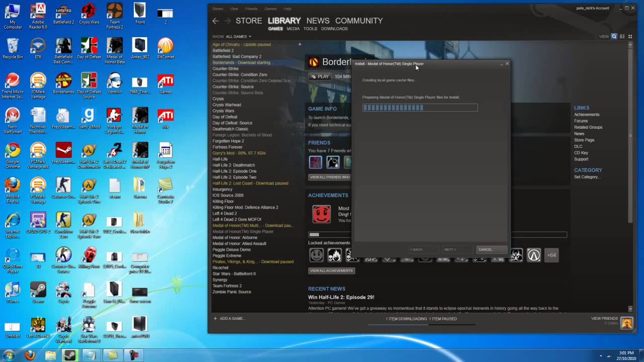Open the BitComet desktop shortcut

[166, 49]
